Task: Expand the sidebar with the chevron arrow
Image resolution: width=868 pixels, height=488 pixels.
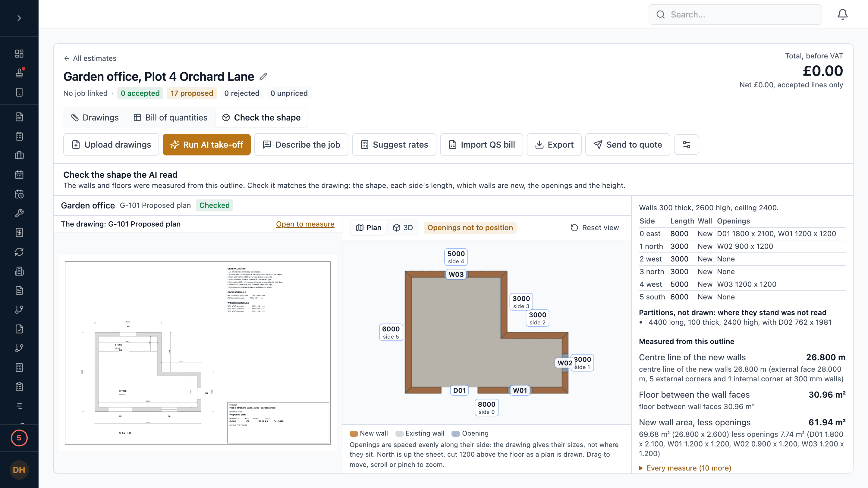Action: click(x=19, y=18)
